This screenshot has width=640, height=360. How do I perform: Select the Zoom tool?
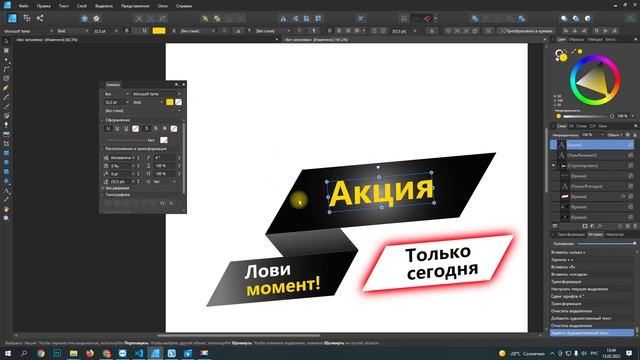coord(6,218)
